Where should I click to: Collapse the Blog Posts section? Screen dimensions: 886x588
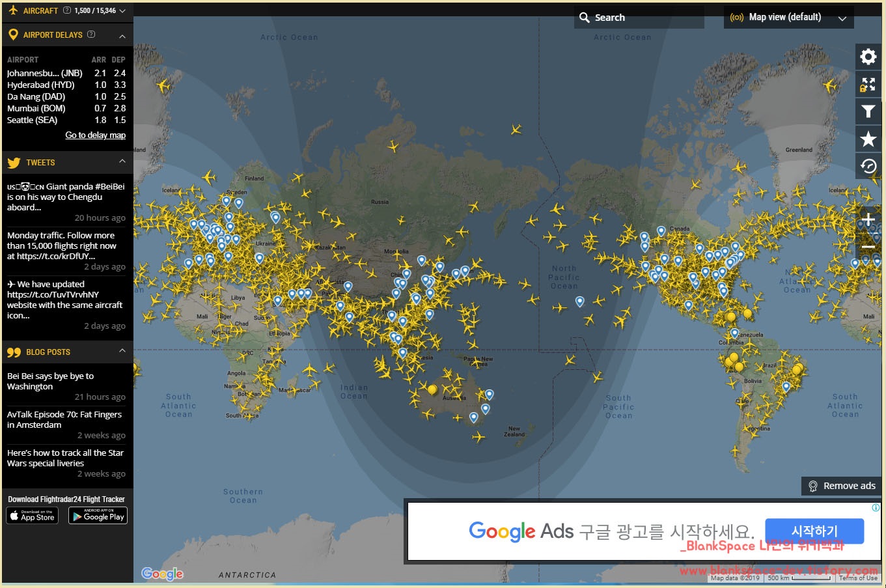tap(122, 351)
